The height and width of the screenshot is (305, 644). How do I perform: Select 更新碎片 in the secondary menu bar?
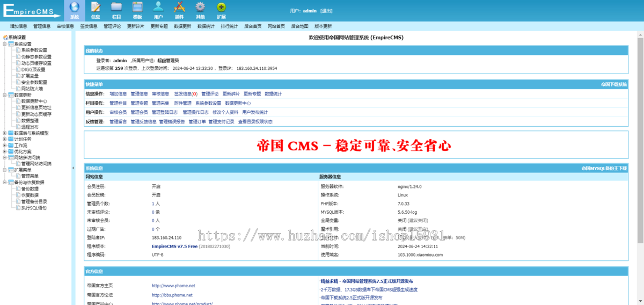pyautogui.click(x=136, y=26)
